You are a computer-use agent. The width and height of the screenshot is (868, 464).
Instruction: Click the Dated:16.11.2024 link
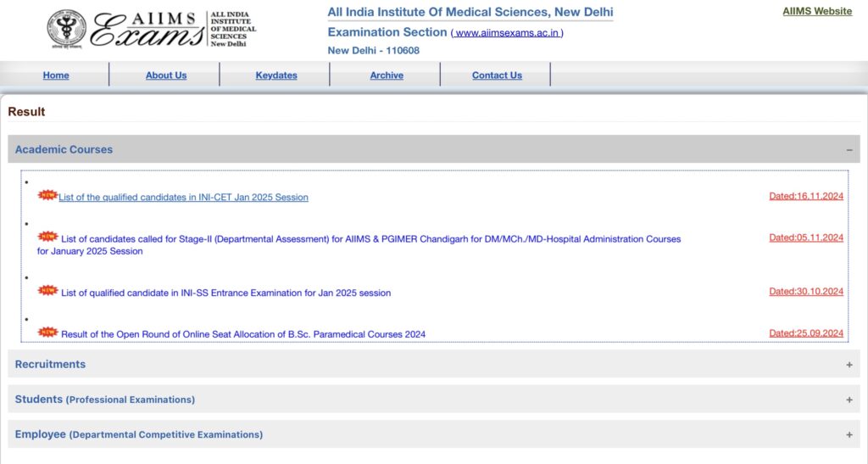pos(806,196)
